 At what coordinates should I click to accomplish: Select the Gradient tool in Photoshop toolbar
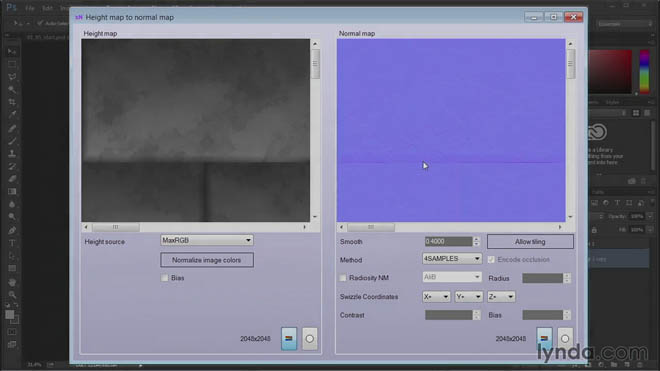[x=12, y=192]
